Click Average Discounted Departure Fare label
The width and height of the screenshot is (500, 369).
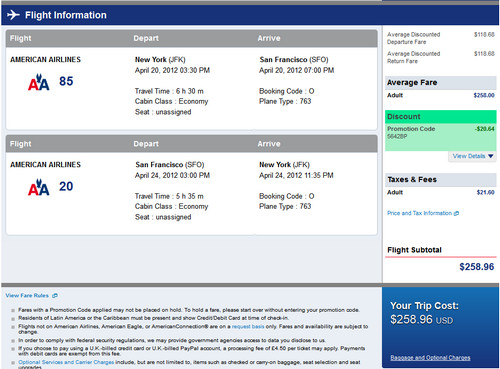tap(413, 38)
